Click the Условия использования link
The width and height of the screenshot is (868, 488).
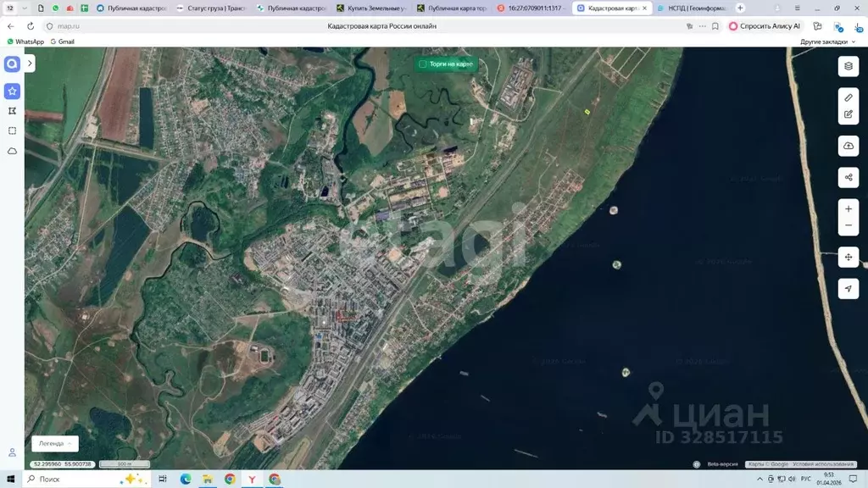click(x=821, y=463)
